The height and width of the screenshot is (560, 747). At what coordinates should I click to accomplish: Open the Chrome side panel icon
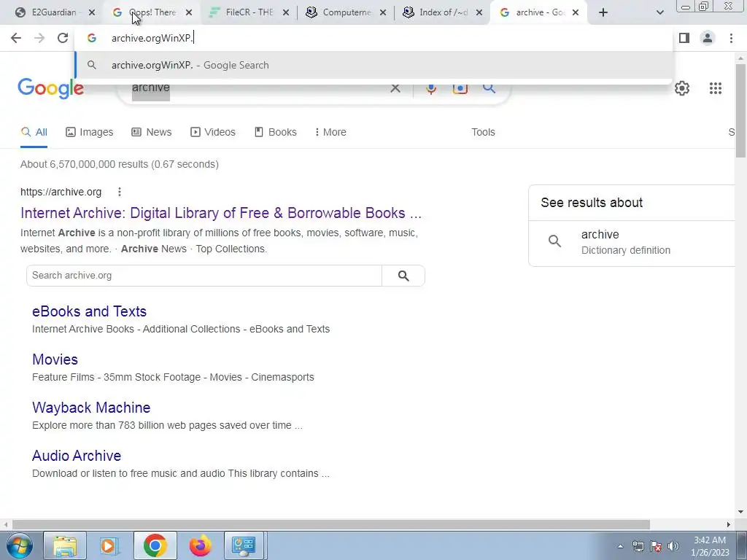click(x=684, y=38)
